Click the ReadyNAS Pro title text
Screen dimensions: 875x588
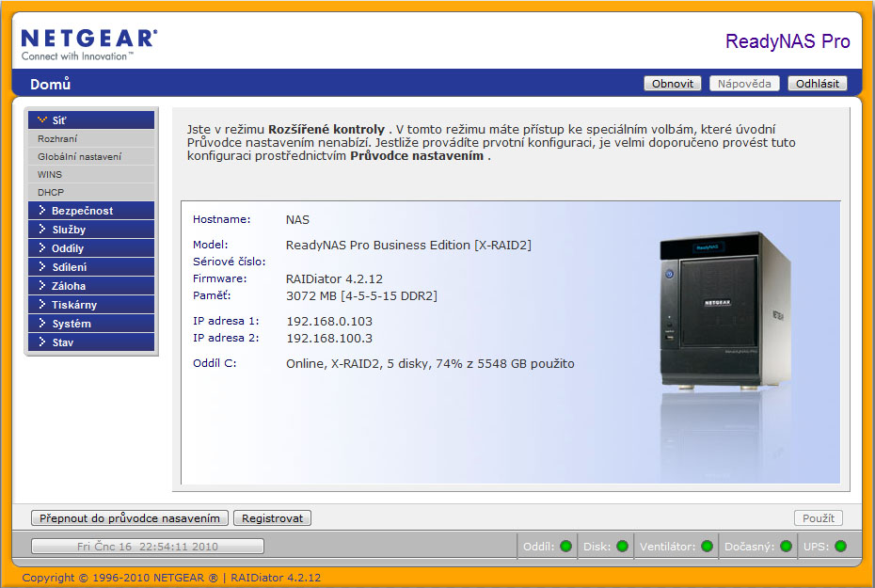coord(787,41)
